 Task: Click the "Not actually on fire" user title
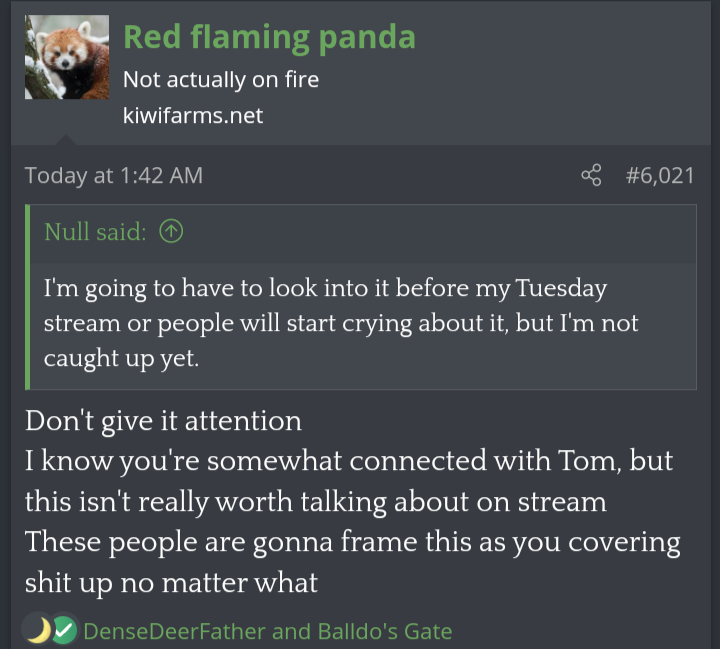(220, 80)
